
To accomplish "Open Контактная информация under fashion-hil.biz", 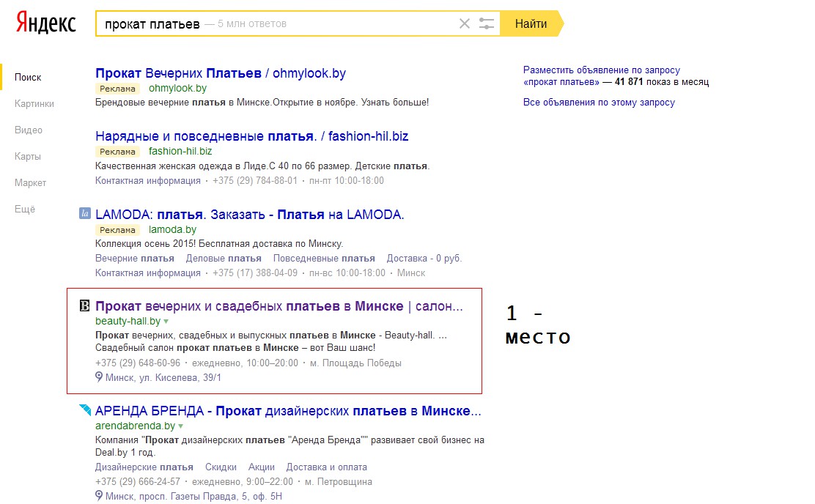I will pyautogui.click(x=147, y=180).
